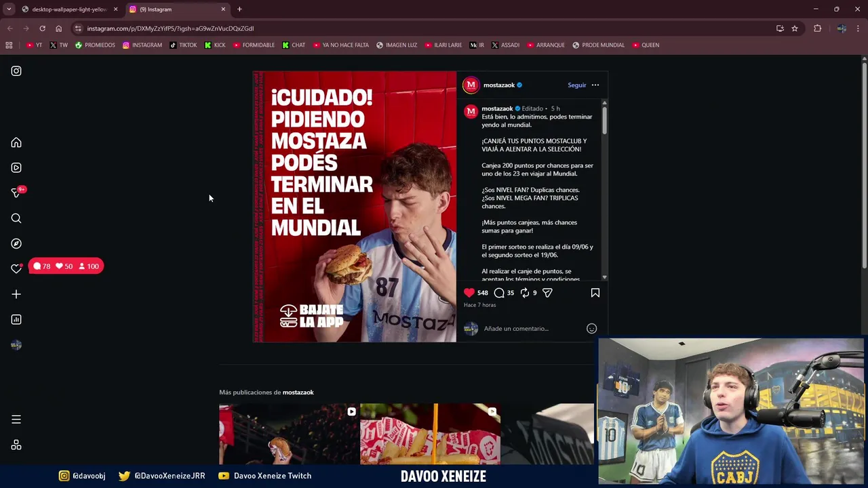Open Reels from the sidebar
The image size is (868, 488).
16,168
